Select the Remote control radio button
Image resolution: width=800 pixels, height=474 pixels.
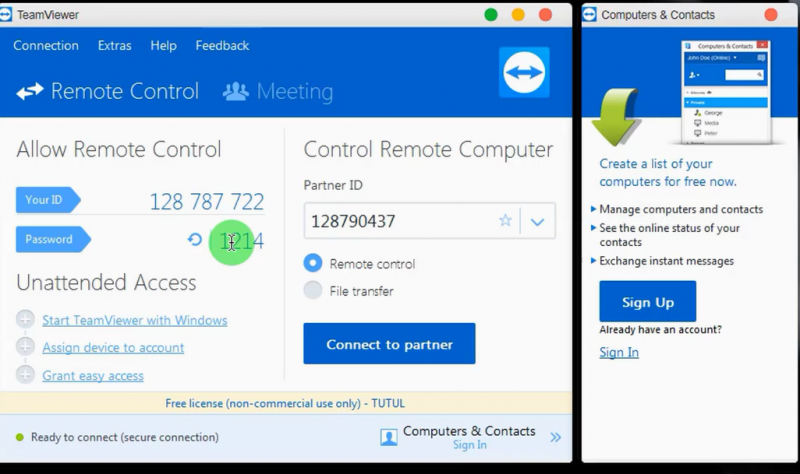313,263
